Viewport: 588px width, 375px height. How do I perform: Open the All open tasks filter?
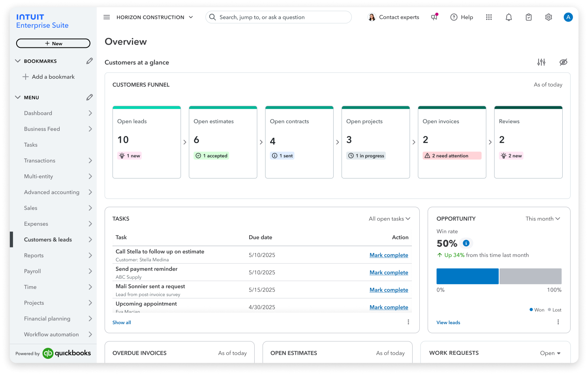tap(389, 219)
